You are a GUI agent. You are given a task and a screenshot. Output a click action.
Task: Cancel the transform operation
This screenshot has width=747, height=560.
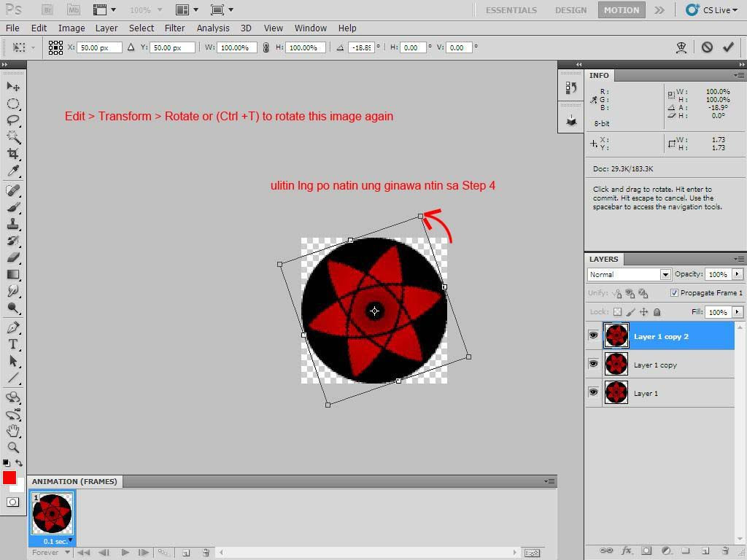(707, 47)
